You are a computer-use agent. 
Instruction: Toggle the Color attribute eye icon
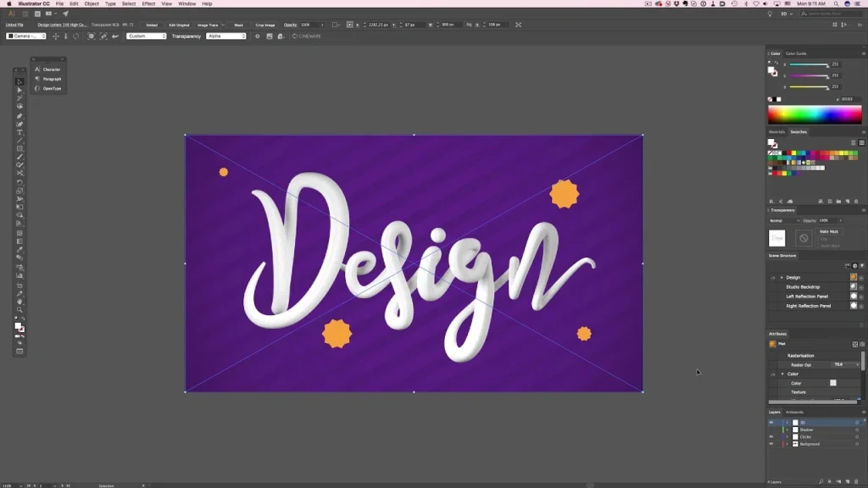click(x=773, y=374)
